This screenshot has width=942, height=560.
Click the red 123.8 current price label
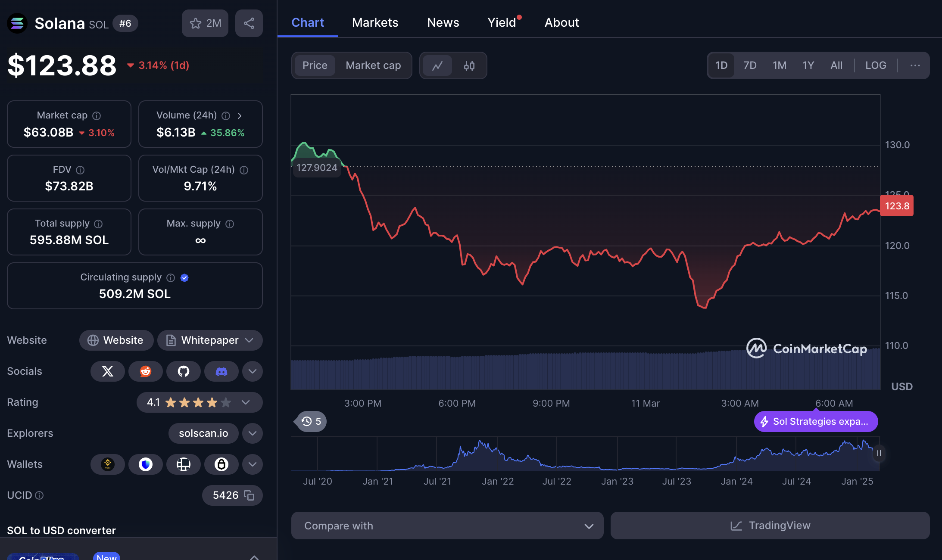pos(897,206)
